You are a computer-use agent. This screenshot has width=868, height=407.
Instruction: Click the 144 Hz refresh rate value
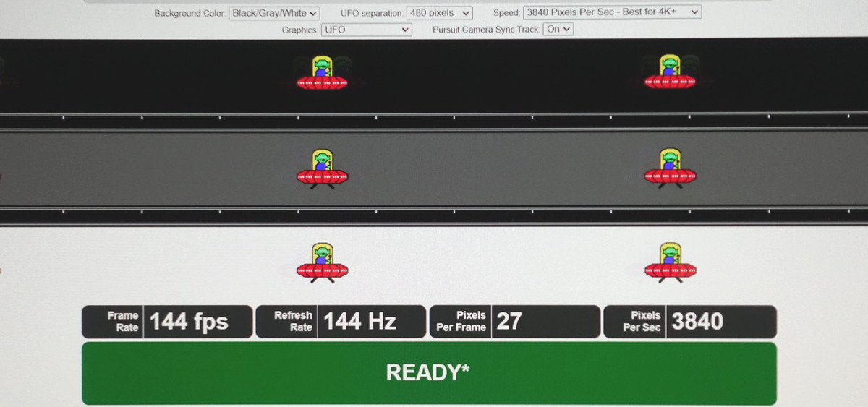tap(359, 322)
